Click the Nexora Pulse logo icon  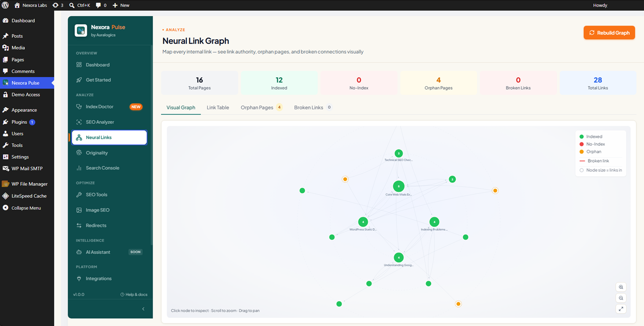pyautogui.click(x=81, y=30)
